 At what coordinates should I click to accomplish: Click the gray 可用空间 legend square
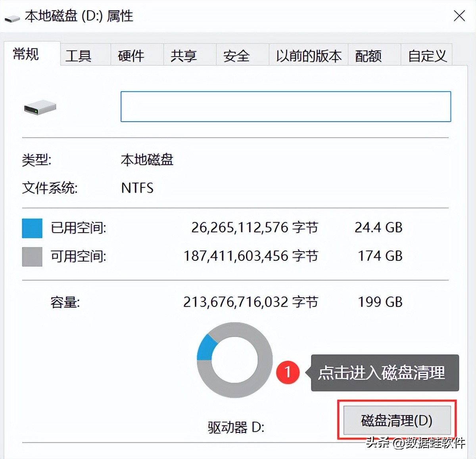point(32,256)
